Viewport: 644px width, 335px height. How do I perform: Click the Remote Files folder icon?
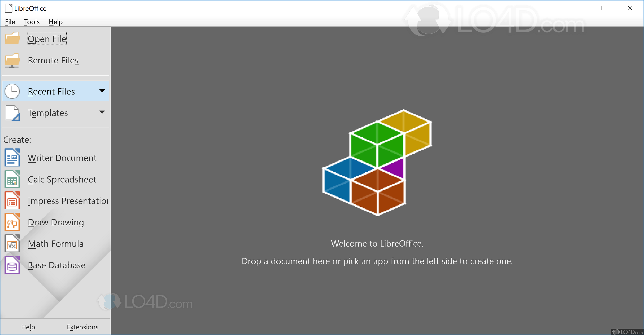pos(12,60)
